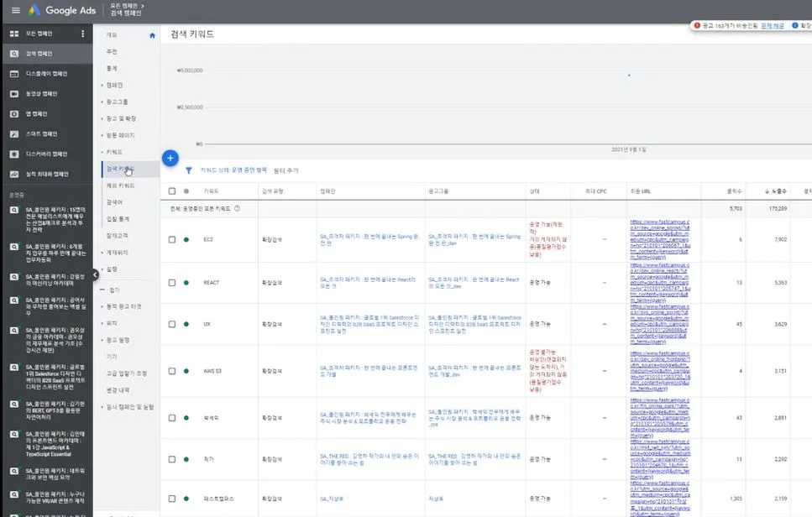Click the gray status dot in table header

tap(186, 191)
